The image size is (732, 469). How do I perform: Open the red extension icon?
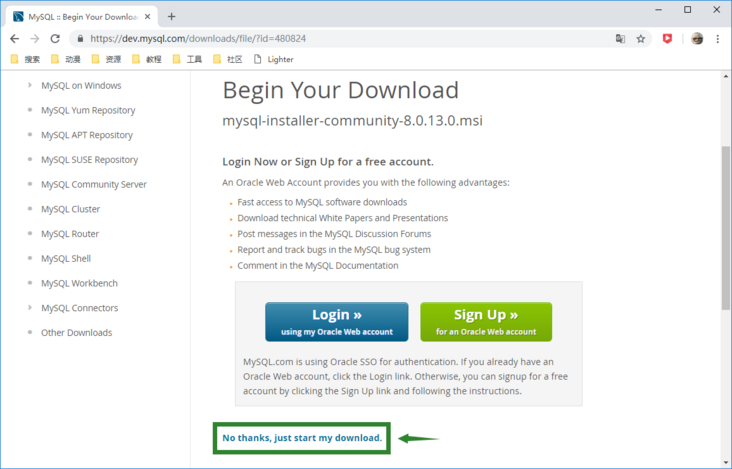pos(667,39)
